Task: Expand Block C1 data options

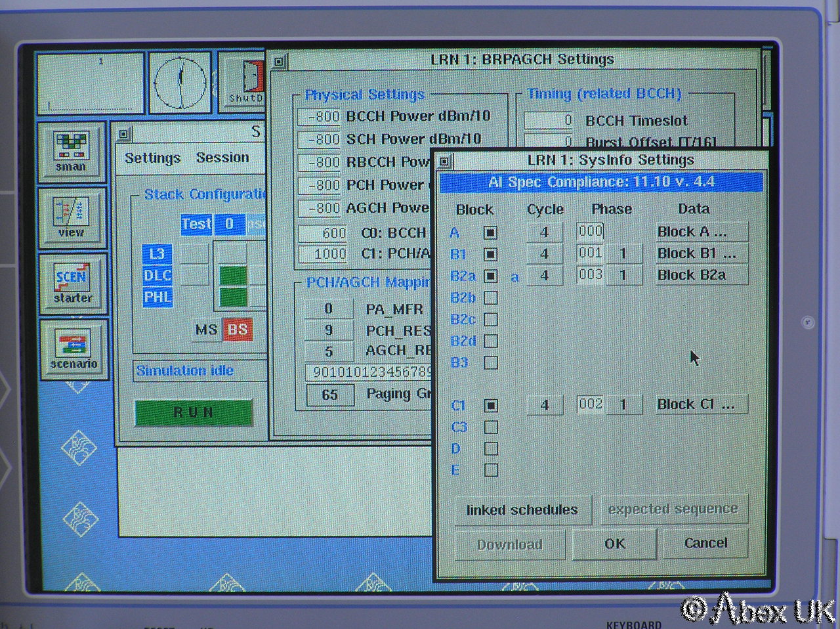Action: point(700,404)
